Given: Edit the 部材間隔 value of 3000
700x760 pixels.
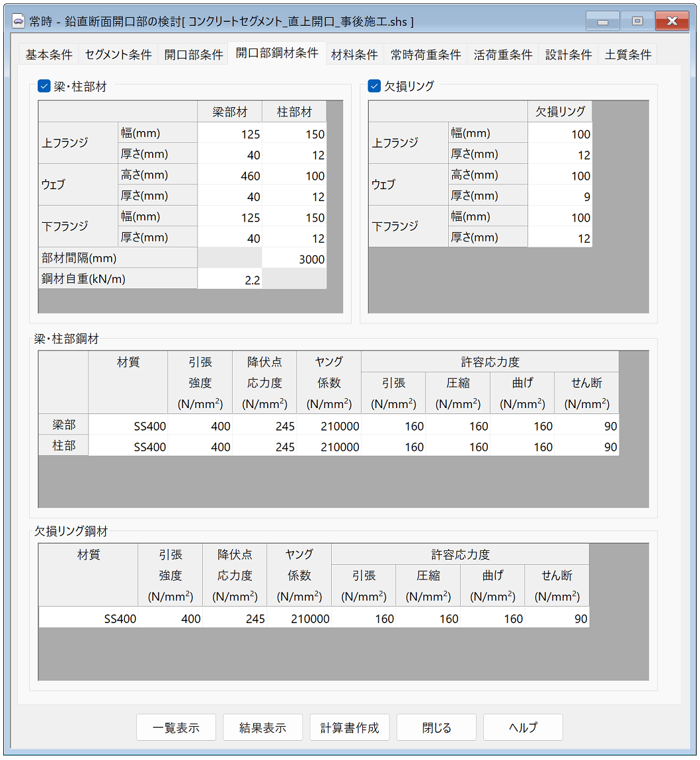Looking at the screenshot, I should (x=294, y=257).
